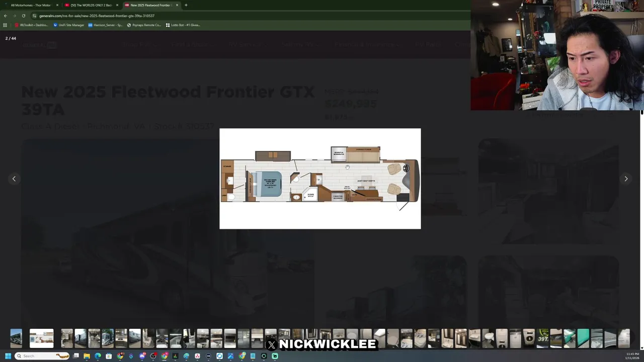Open the taskbar clock and date
Image resolution: width=644 pixels, height=362 pixels.
[632, 356]
